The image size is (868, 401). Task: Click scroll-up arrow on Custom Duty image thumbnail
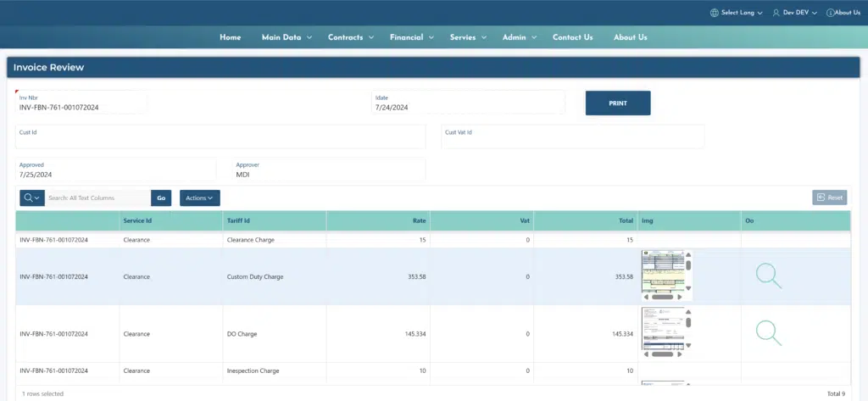688,255
